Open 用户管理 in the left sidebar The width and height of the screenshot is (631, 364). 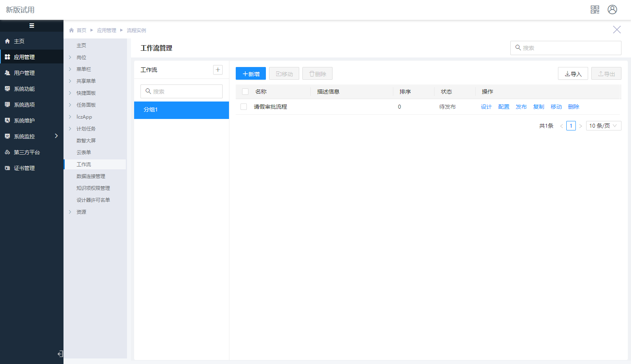coord(24,73)
